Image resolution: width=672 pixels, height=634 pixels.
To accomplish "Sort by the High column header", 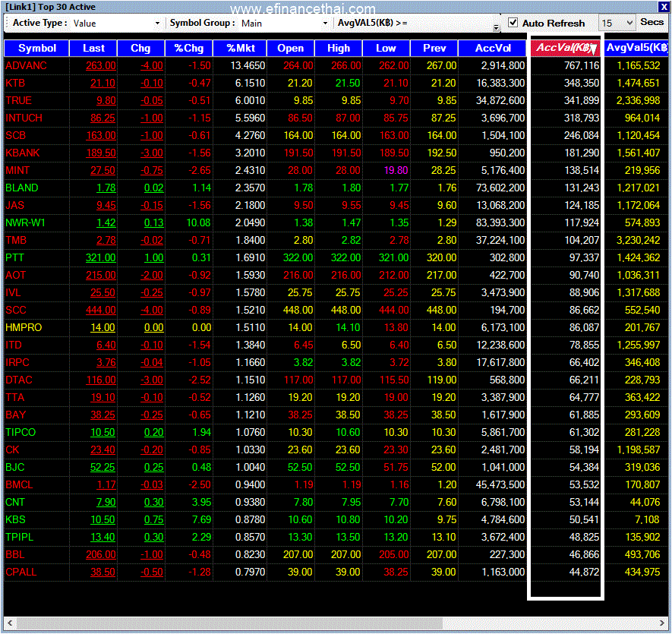I will click(339, 48).
